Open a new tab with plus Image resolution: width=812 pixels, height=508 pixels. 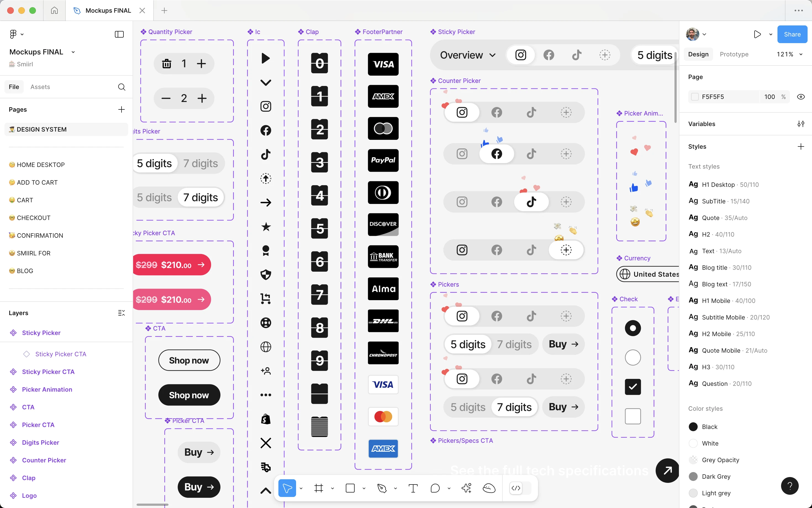(x=164, y=11)
